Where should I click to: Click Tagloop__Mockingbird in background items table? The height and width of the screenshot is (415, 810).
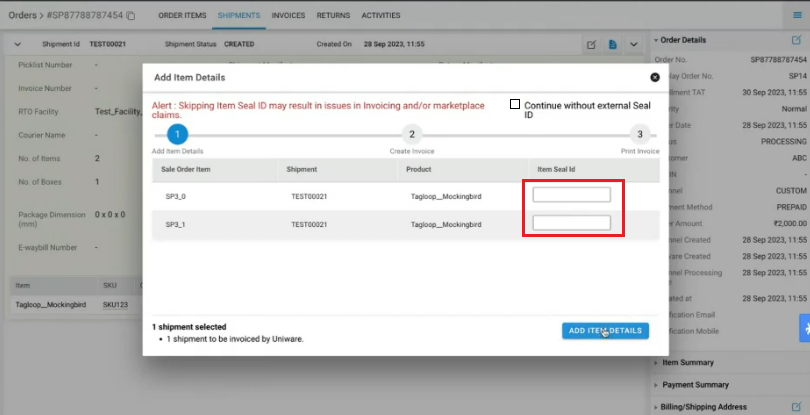pyautogui.click(x=51, y=305)
